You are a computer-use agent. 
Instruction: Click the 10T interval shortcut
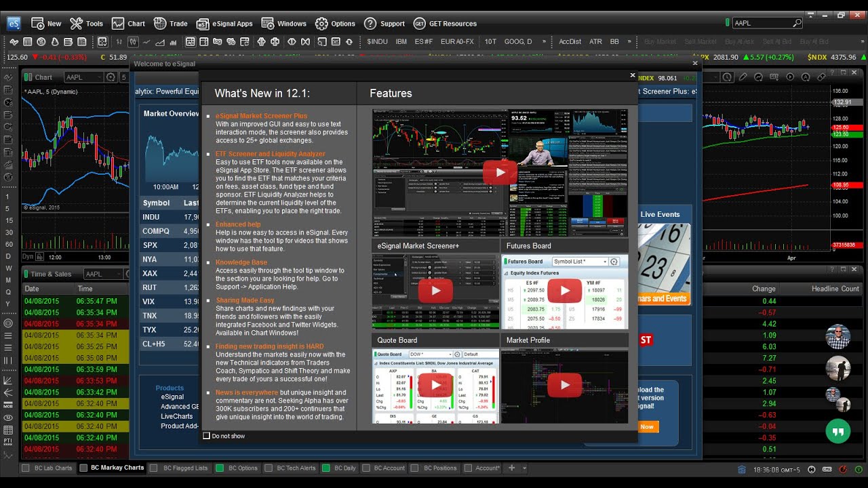coord(490,42)
